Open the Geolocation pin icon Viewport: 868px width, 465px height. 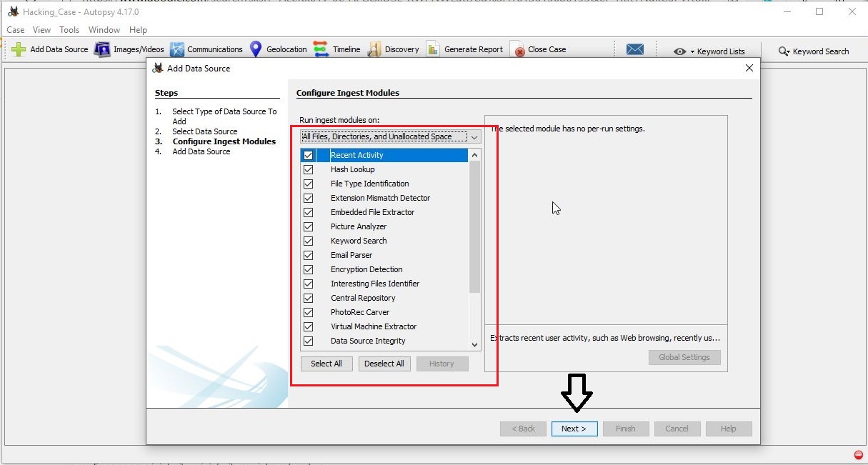click(x=256, y=49)
